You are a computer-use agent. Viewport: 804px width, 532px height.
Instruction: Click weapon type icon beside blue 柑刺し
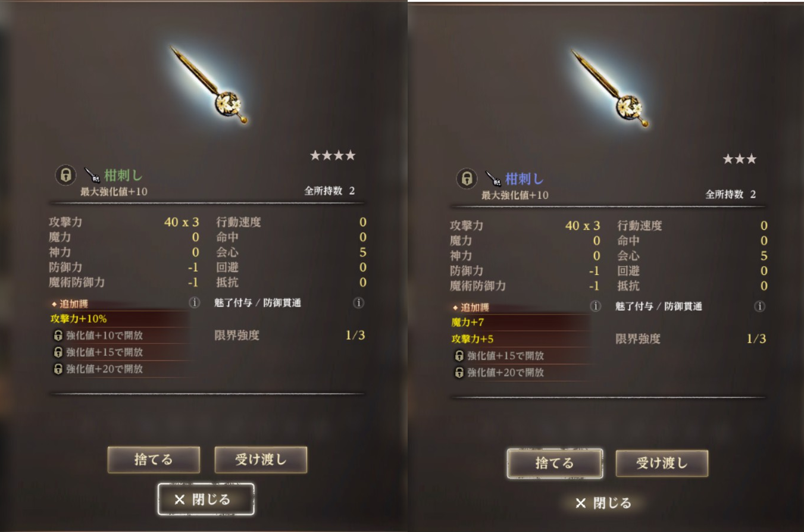point(493,178)
